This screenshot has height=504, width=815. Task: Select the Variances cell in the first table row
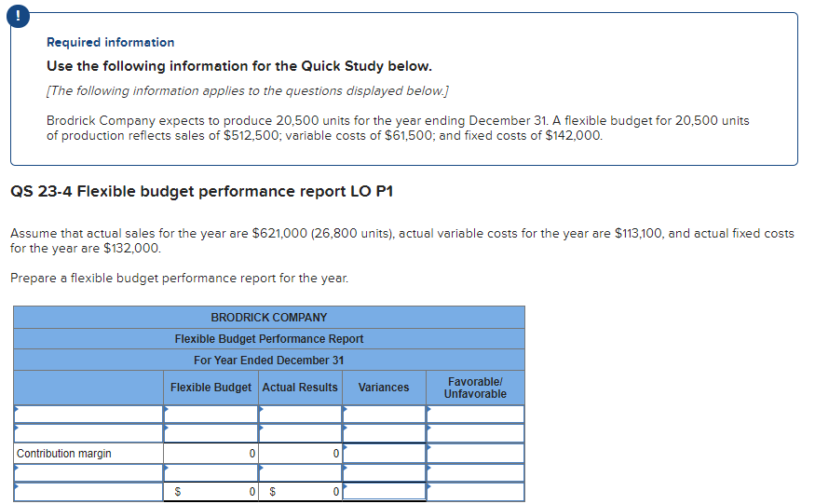[x=384, y=415]
